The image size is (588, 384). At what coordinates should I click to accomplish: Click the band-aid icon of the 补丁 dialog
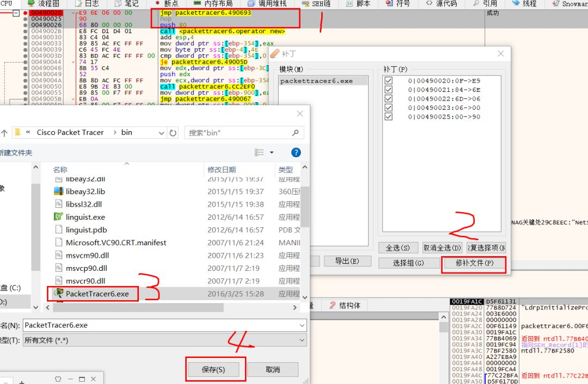point(275,53)
